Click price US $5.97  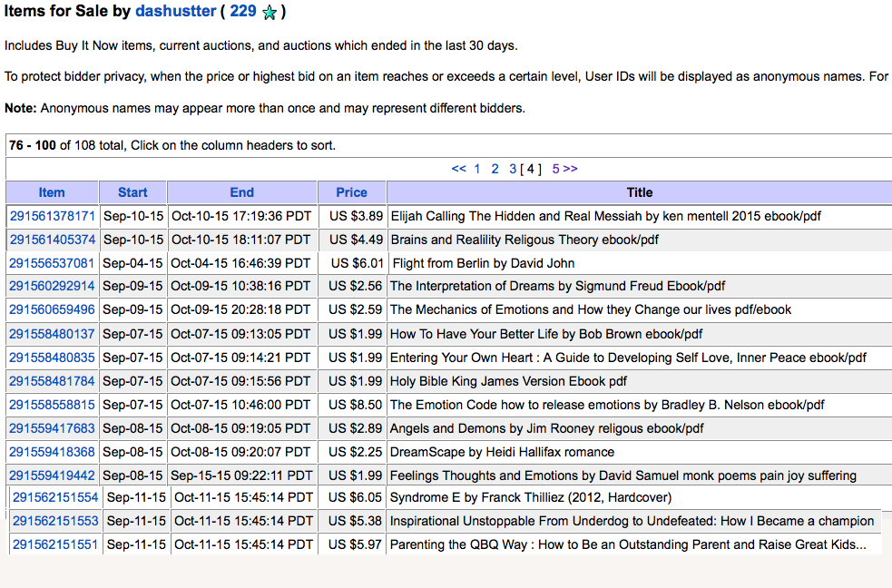(x=355, y=544)
